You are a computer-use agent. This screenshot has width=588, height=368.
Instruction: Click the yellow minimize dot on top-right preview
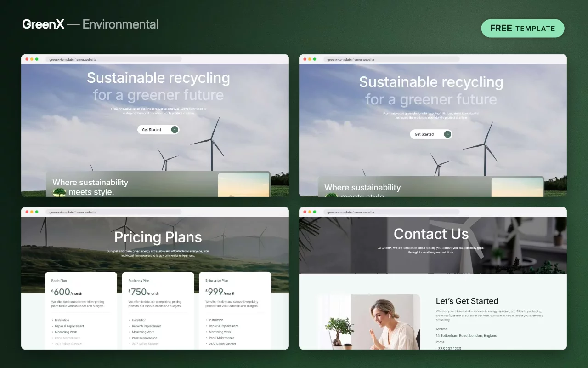click(310, 59)
